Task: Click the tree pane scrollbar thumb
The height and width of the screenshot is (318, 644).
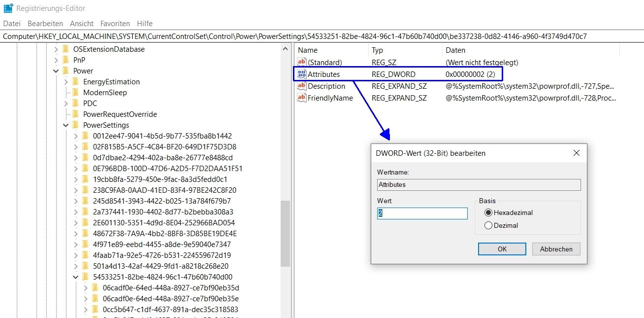Action: pyautogui.click(x=285, y=234)
